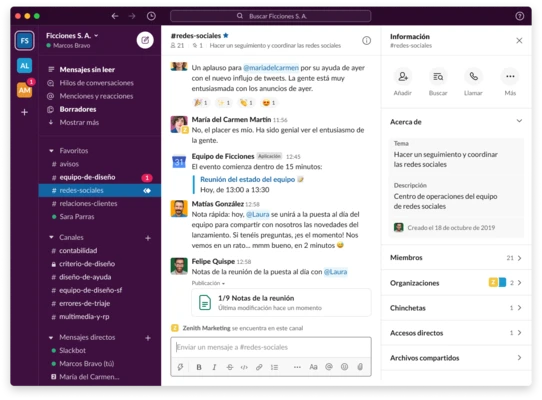Go forward with the right arrow
The image size is (542, 400).
click(x=132, y=16)
